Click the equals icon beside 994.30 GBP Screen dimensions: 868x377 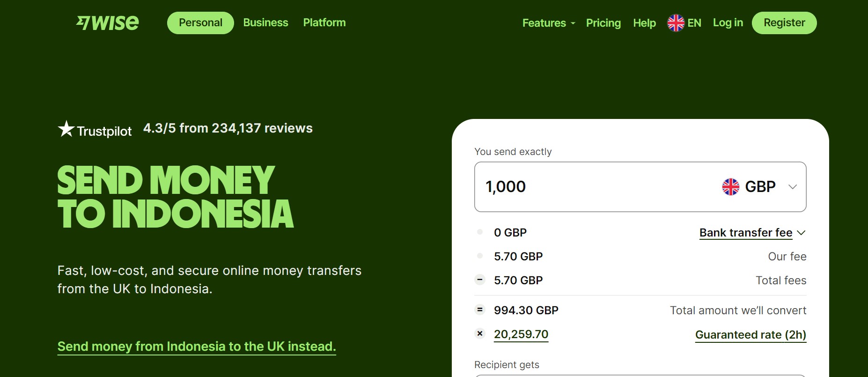[480, 310]
